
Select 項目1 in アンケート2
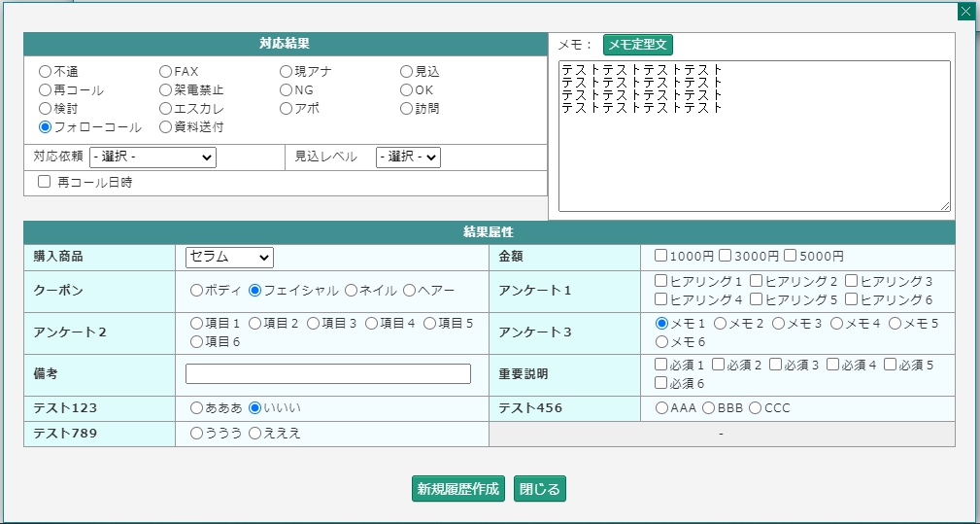pyautogui.click(x=197, y=324)
